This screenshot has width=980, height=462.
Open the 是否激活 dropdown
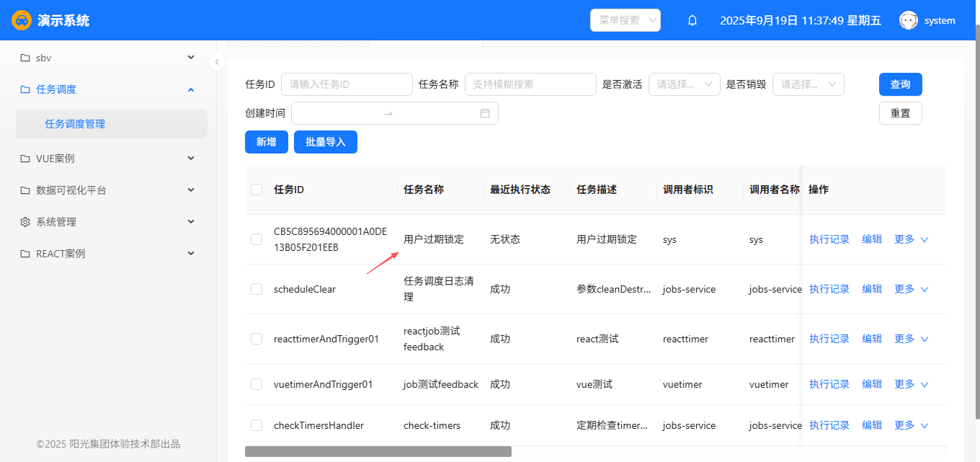[x=684, y=84]
